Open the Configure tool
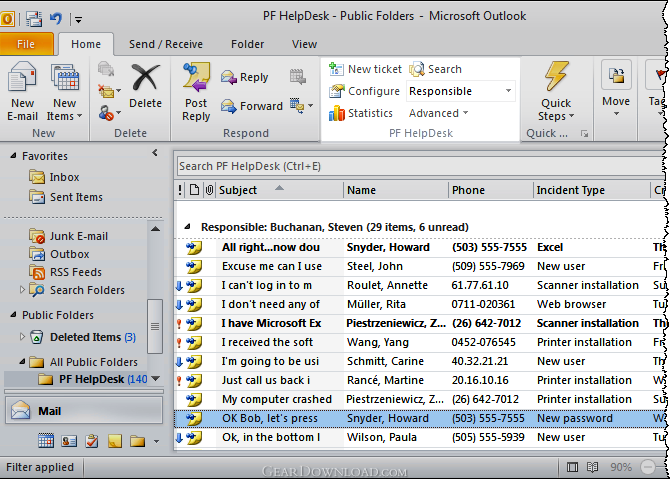 click(x=364, y=91)
